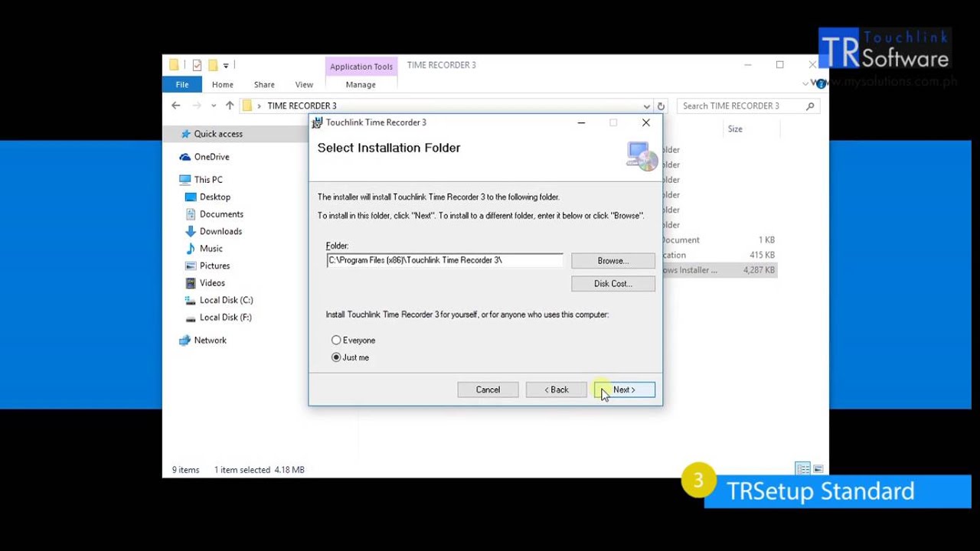
Task: Click the Properties icon in quick toolbar
Action: [197, 65]
